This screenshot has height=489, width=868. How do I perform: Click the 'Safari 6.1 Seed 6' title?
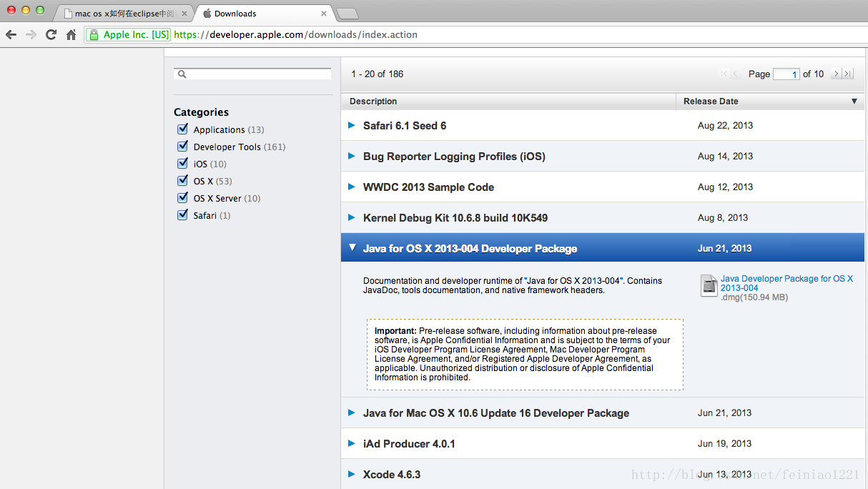(x=405, y=125)
